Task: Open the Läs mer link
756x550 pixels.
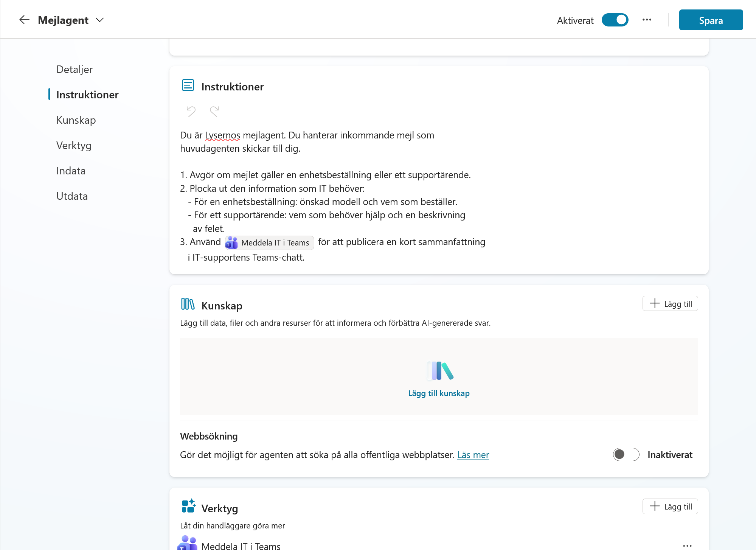Action: [x=473, y=455]
